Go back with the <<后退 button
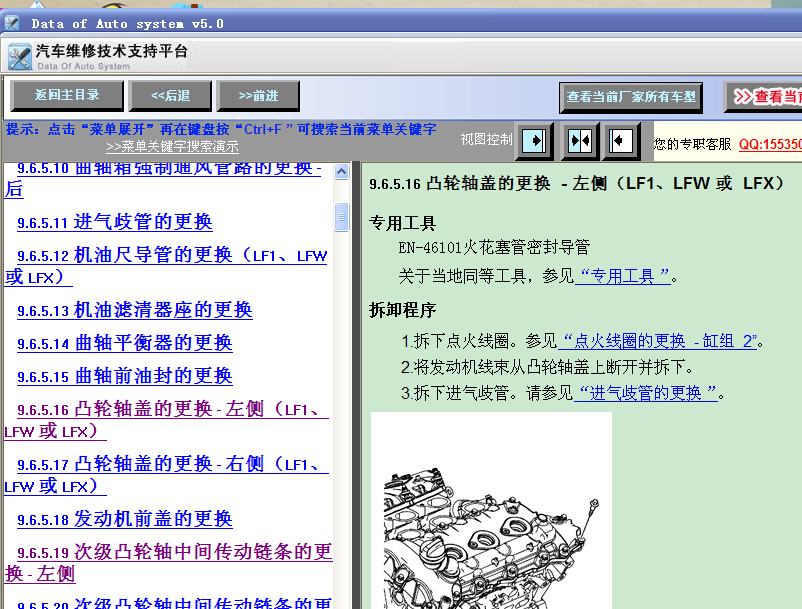Image resolution: width=802 pixels, height=609 pixels. (170, 96)
